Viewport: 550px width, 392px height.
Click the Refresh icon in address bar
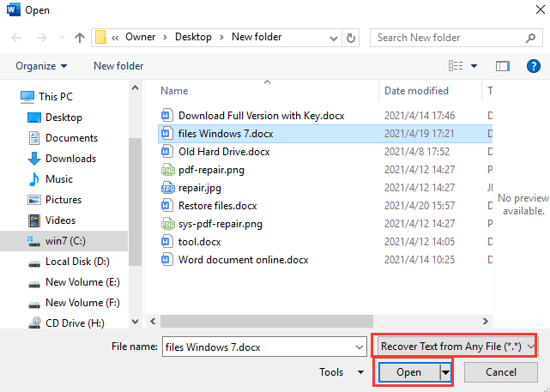coord(351,38)
